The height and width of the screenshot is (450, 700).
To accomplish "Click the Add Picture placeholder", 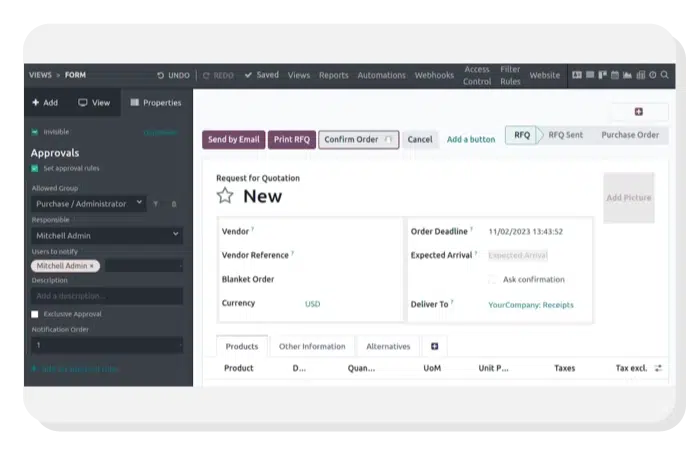I will coord(629,197).
